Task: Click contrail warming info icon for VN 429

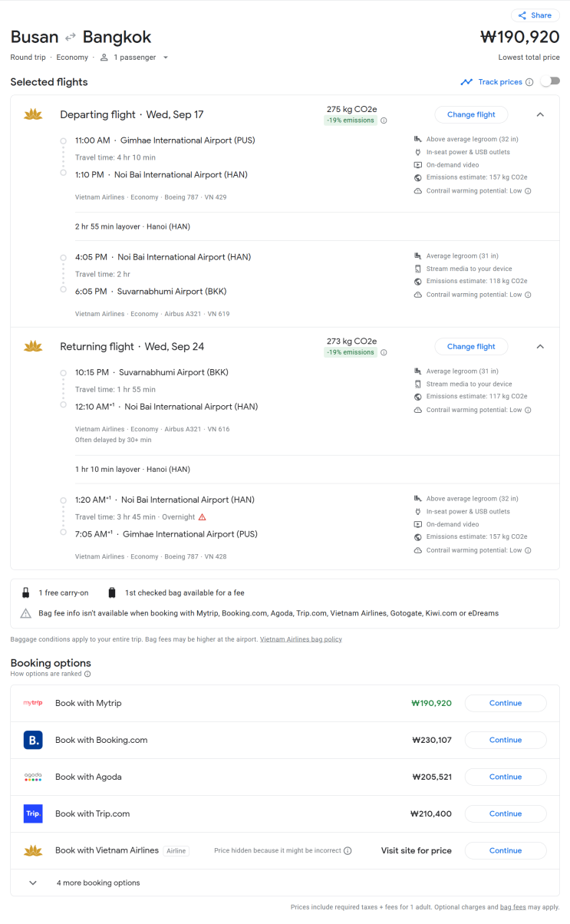Action: pos(528,191)
